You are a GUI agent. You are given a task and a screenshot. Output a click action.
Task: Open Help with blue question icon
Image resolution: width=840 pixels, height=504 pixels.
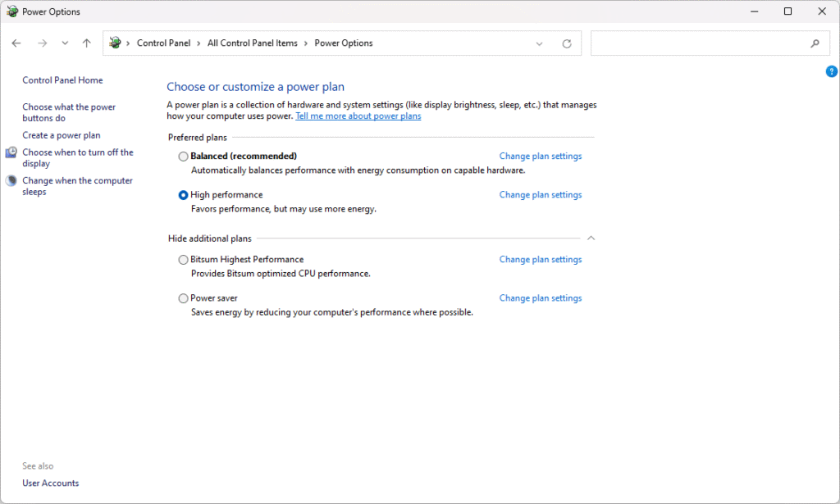(832, 71)
